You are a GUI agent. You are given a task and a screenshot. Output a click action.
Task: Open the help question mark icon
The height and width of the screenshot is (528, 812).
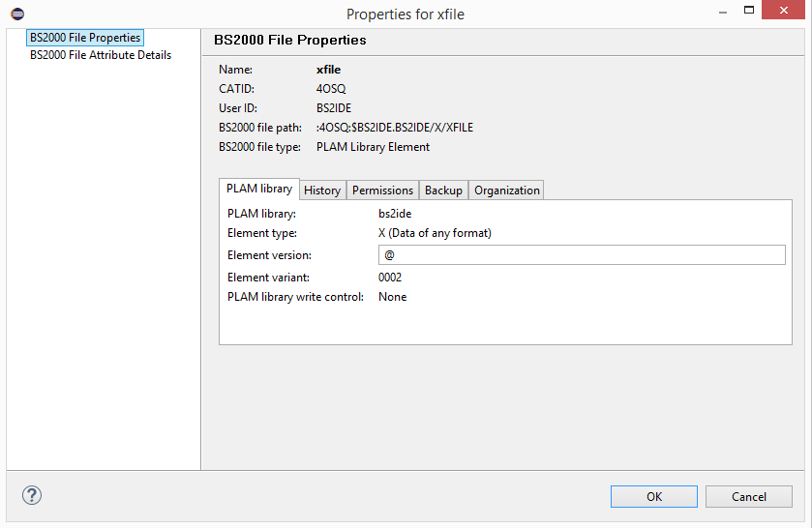click(x=32, y=495)
